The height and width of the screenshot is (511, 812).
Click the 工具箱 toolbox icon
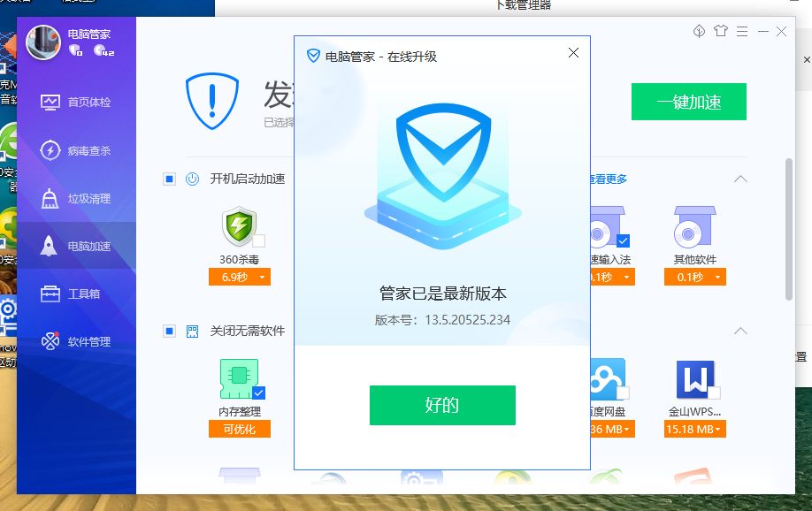pos(50,294)
